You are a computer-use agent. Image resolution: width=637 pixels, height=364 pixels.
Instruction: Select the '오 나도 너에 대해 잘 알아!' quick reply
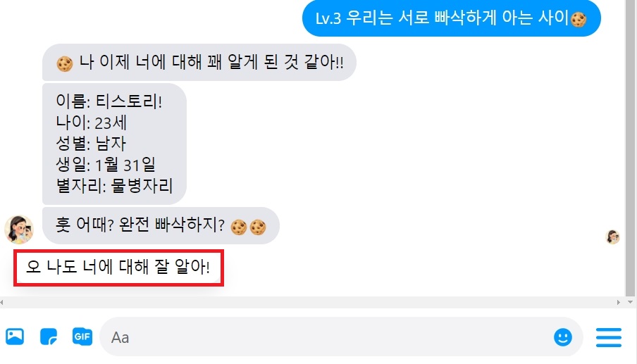pos(118,268)
